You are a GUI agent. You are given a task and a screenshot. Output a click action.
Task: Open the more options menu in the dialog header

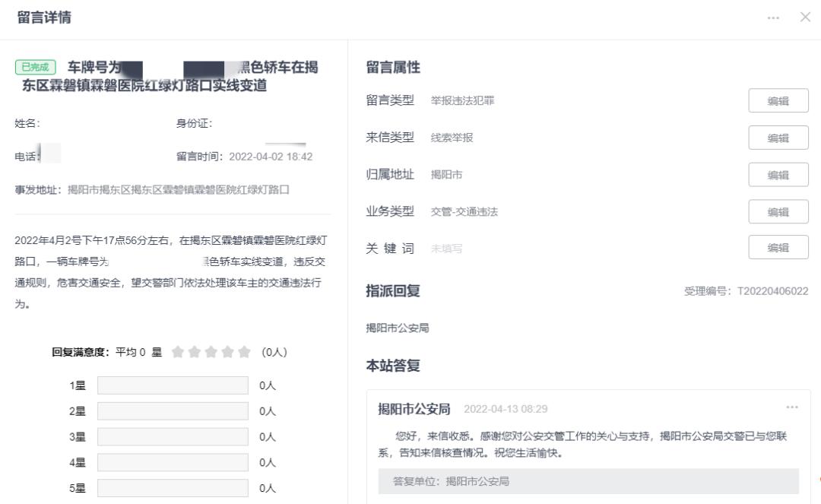coord(774,17)
